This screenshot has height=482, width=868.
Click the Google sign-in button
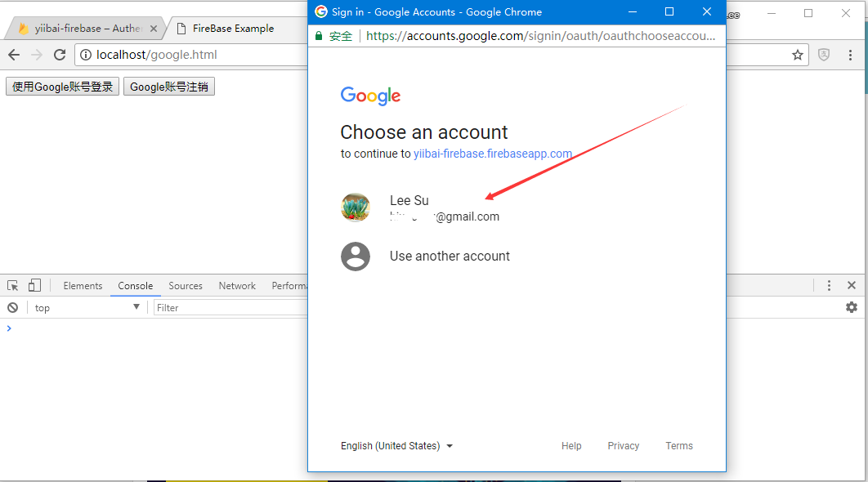coord(62,87)
